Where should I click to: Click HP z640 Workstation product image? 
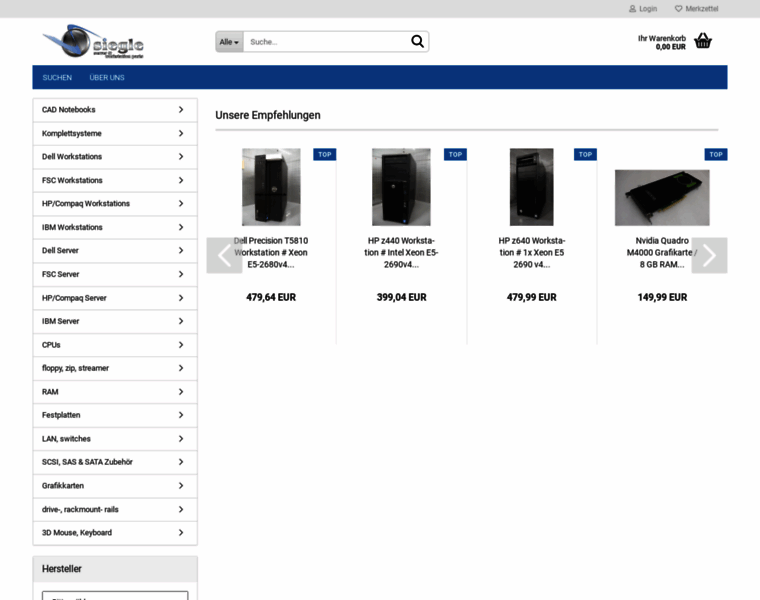click(x=532, y=187)
